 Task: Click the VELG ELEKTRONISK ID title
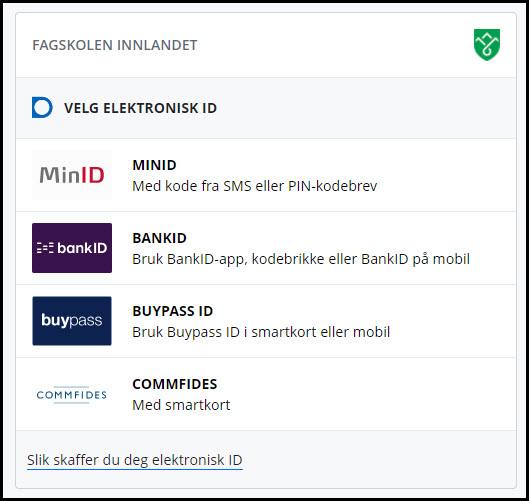[140, 108]
